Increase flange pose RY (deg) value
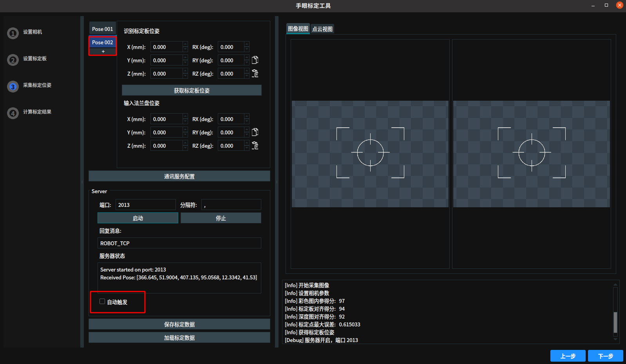The image size is (626, 364). click(x=247, y=130)
